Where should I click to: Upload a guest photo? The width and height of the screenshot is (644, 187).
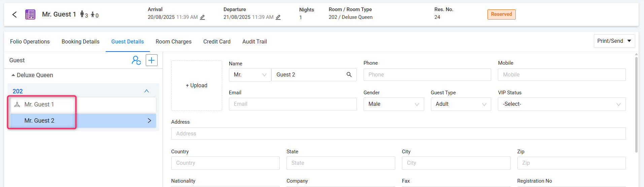click(197, 86)
